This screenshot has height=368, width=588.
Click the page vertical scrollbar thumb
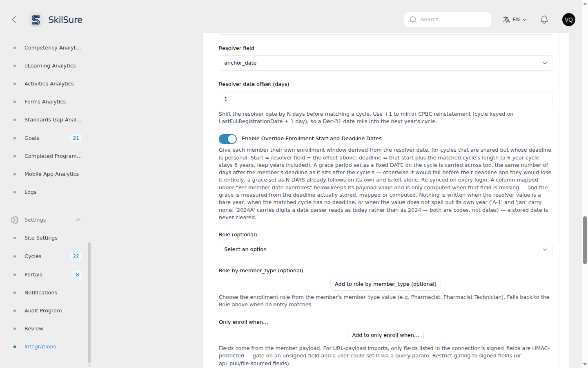coord(585,240)
